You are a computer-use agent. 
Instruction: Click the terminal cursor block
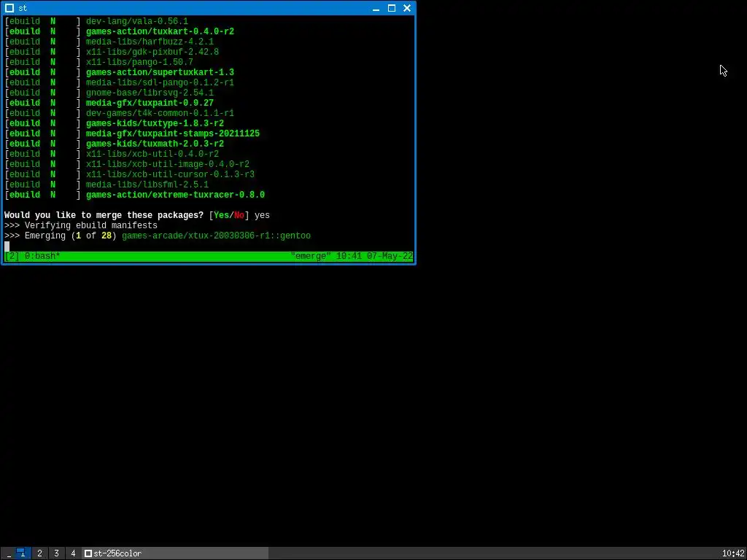click(x=7, y=246)
